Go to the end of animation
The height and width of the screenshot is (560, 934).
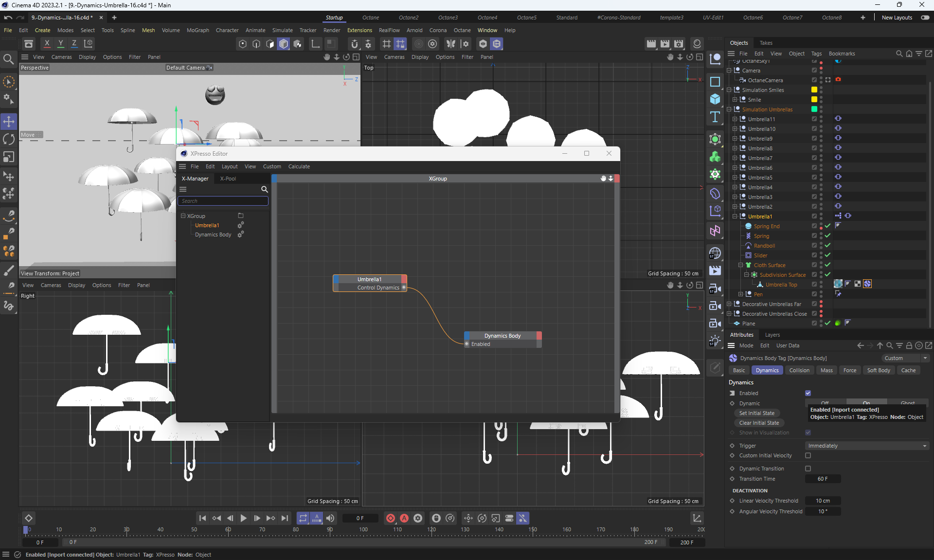point(285,518)
